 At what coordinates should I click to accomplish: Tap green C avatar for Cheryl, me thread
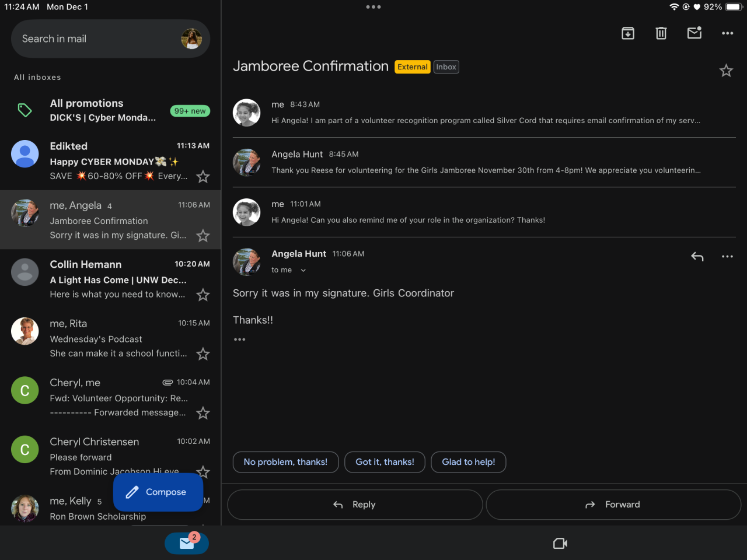pos(25,390)
